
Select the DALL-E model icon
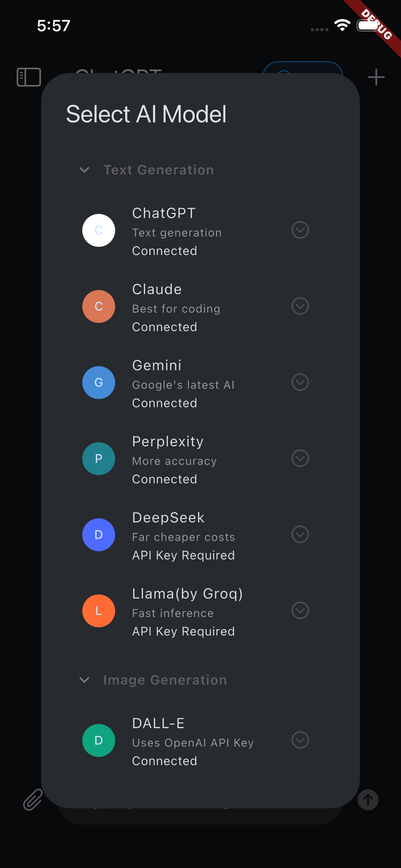point(98,740)
